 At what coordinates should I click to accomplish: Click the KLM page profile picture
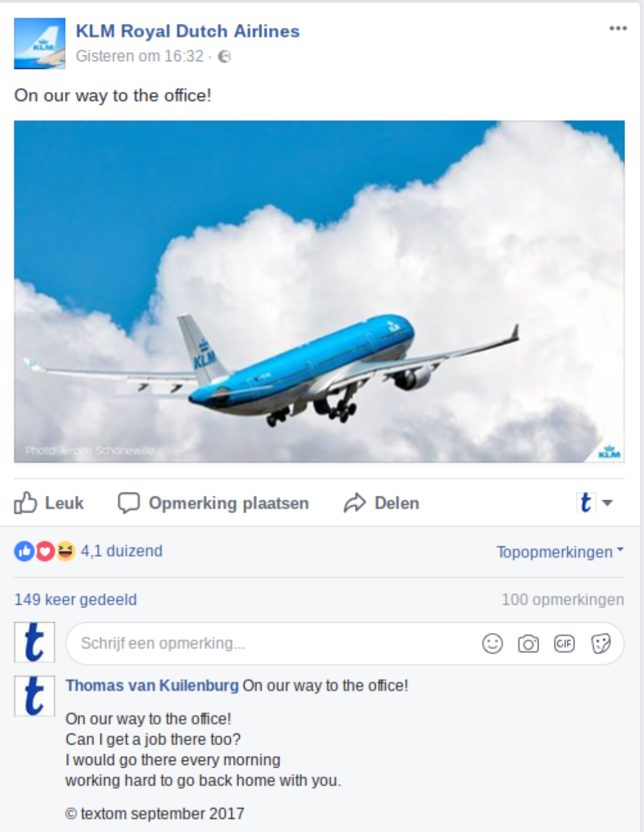click(x=40, y=44)
